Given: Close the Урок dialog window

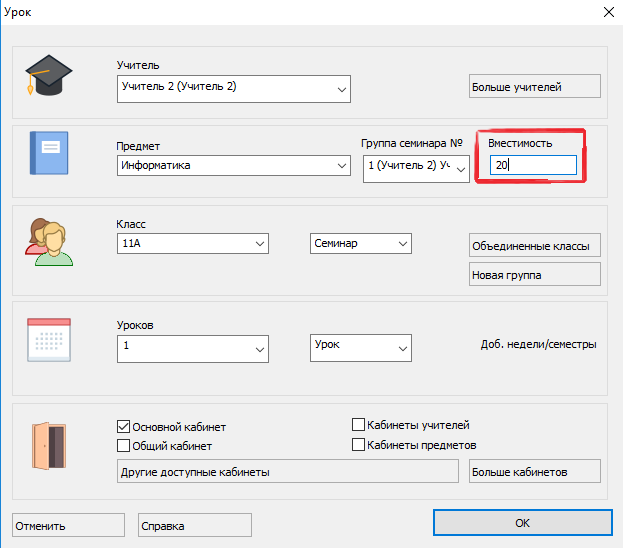Looking at the screenshot, I should [x=606, y=12].
